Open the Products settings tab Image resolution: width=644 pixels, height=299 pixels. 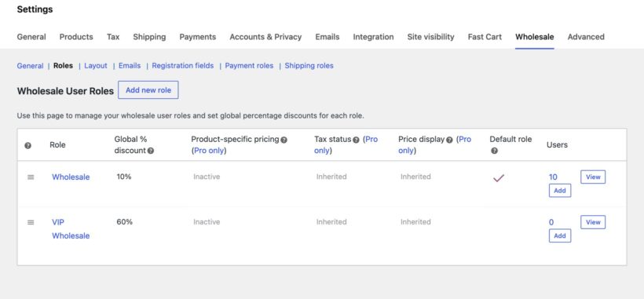tap(76, 37)
